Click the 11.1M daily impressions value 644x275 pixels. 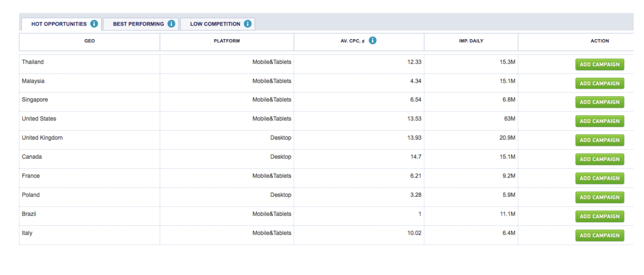click(508, 214)
